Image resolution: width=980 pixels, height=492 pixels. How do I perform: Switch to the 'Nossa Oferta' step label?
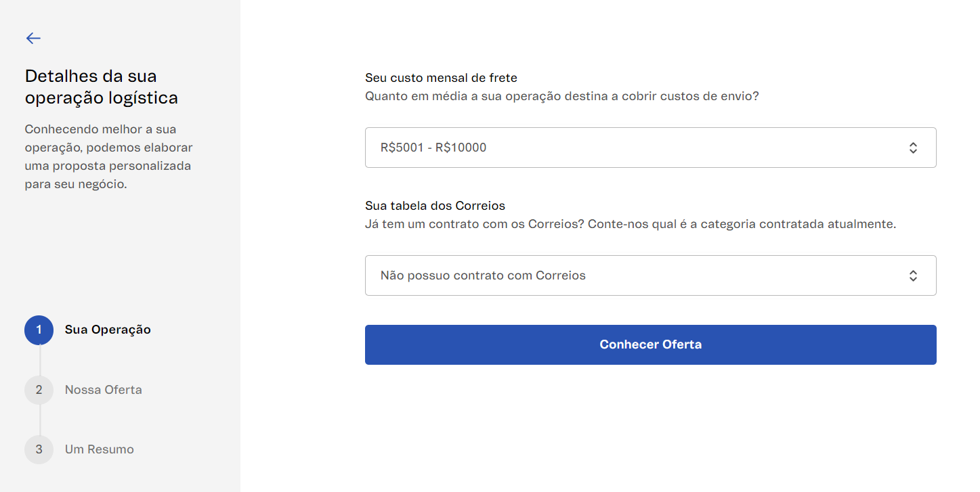104,390
